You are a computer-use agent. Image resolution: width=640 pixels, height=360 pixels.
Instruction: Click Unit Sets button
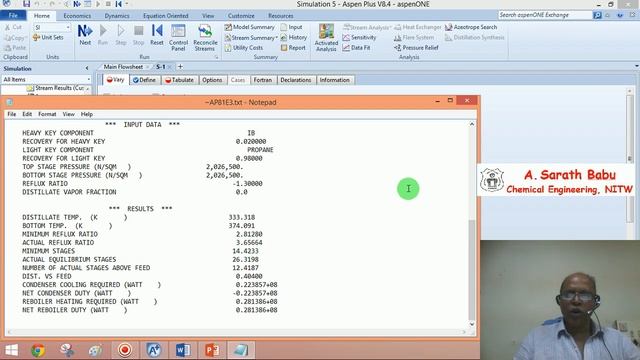coord(48,37)
